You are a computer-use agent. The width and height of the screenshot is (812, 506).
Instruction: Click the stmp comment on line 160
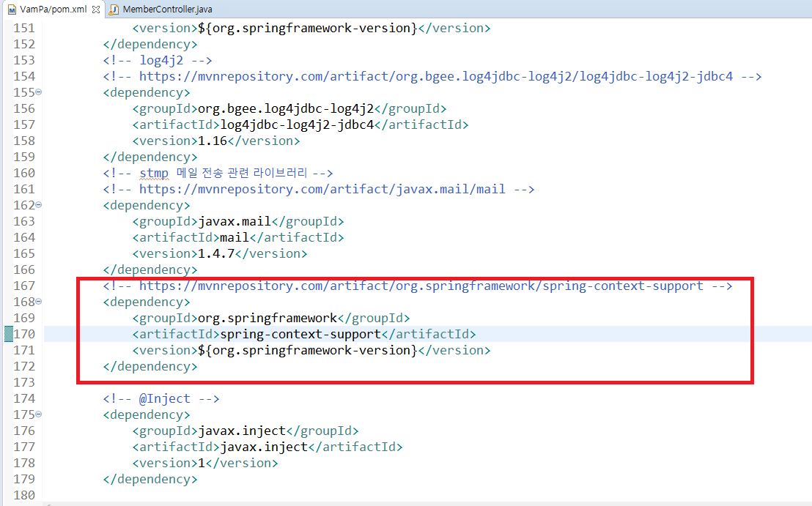218,173
